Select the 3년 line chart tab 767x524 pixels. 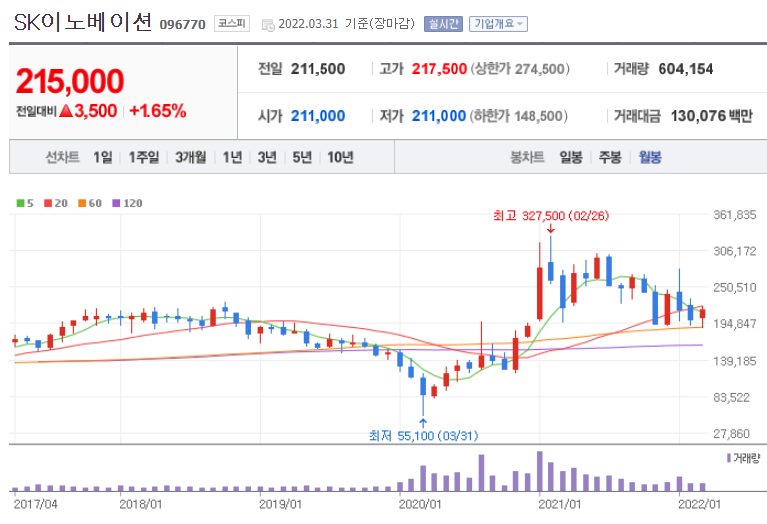(x=267, y=158)
